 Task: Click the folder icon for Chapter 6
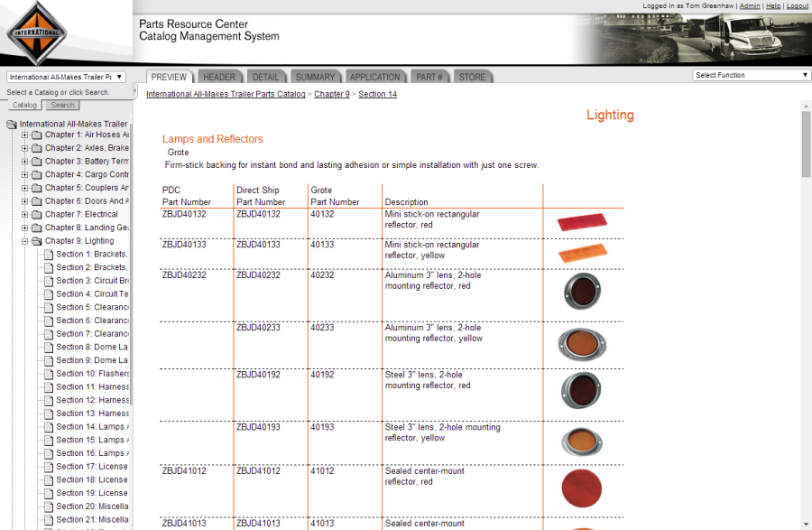(37, 201)
